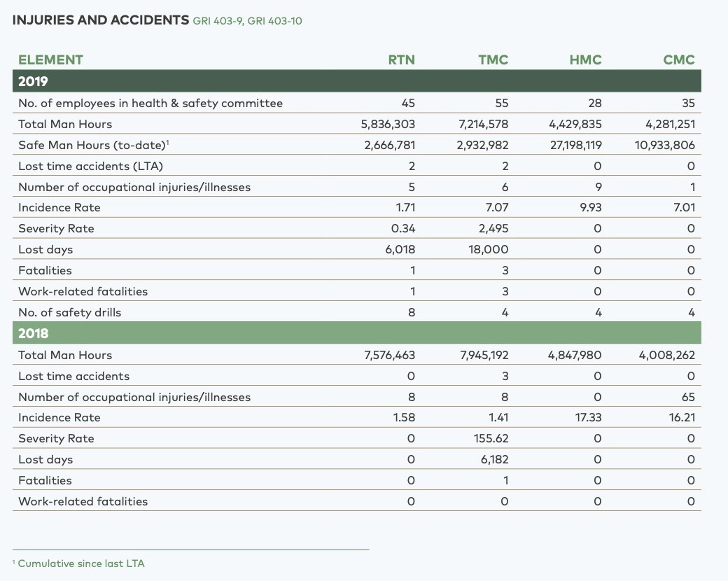Click the TMC 2019 occupational injuries value '6'
The height and width of the screenshot is (581, 728).
click(505, 187)
